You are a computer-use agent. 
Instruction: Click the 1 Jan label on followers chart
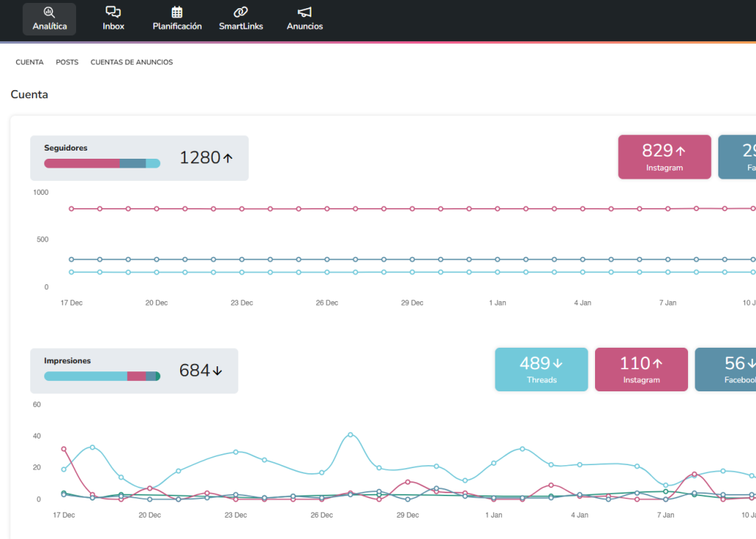498,303
